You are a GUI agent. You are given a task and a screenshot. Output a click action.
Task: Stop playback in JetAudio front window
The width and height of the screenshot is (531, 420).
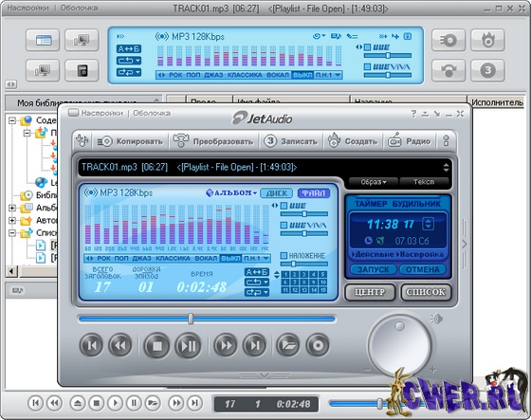(156, 345)
